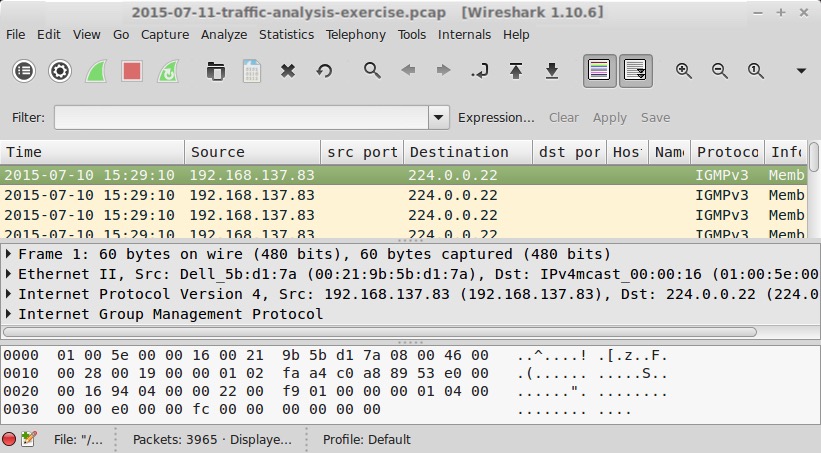Jump to first packet icon
The height and width of the screenshot is (453, 821).
click(516, 70)
